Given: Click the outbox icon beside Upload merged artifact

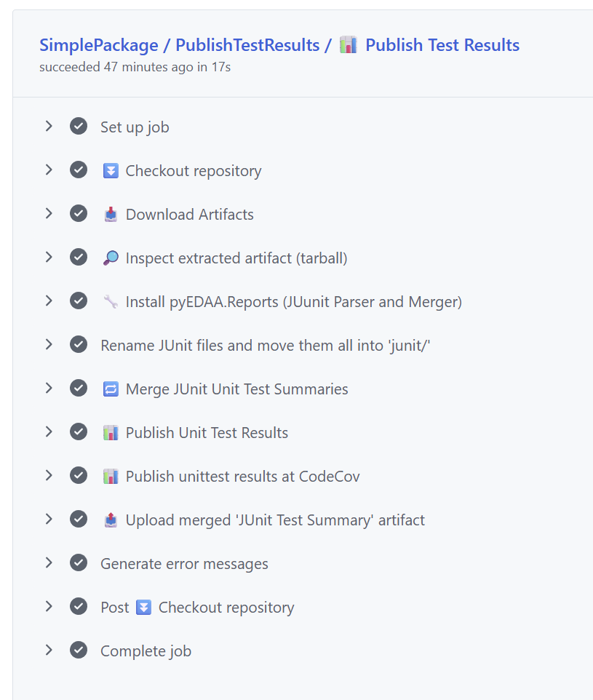Looking at the screenshot, I should click(111, 520).
